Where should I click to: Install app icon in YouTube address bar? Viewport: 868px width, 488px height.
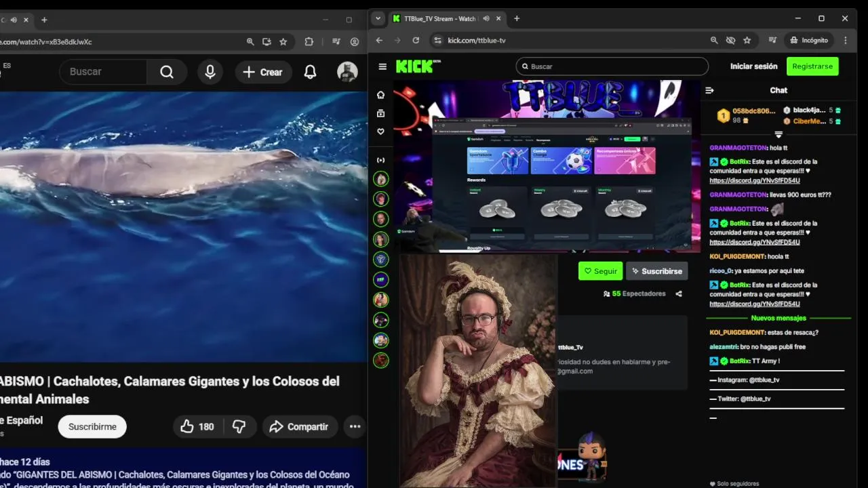tap(267, 41)
